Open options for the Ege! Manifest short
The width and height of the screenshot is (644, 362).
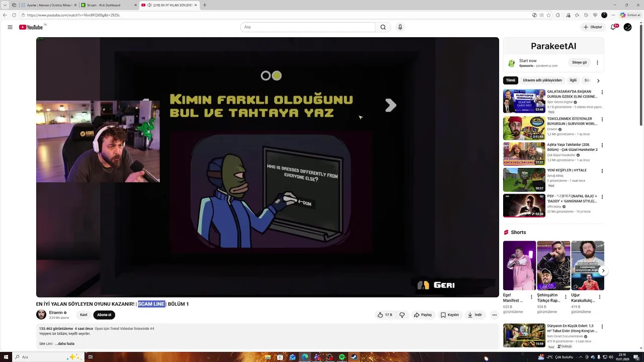[531, 297]
